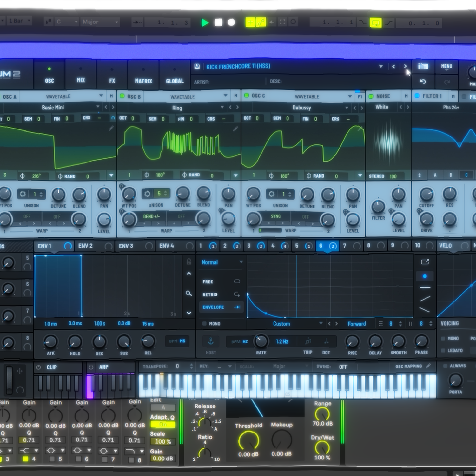Screen dimensions: 476x476
Task: Click the magnifier zoom icon in the envelope panel
Action: click(189, 294)
